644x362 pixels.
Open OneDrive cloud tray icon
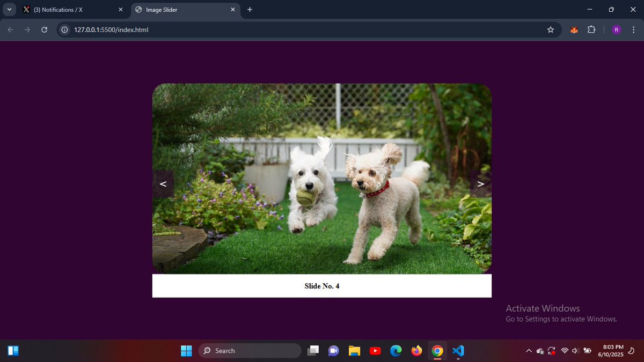pos(540,351)
